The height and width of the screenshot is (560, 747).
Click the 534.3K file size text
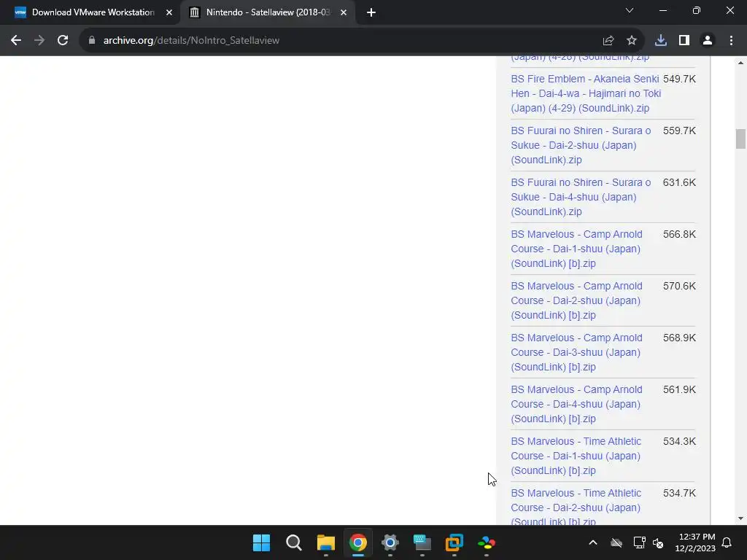point(679,442)
